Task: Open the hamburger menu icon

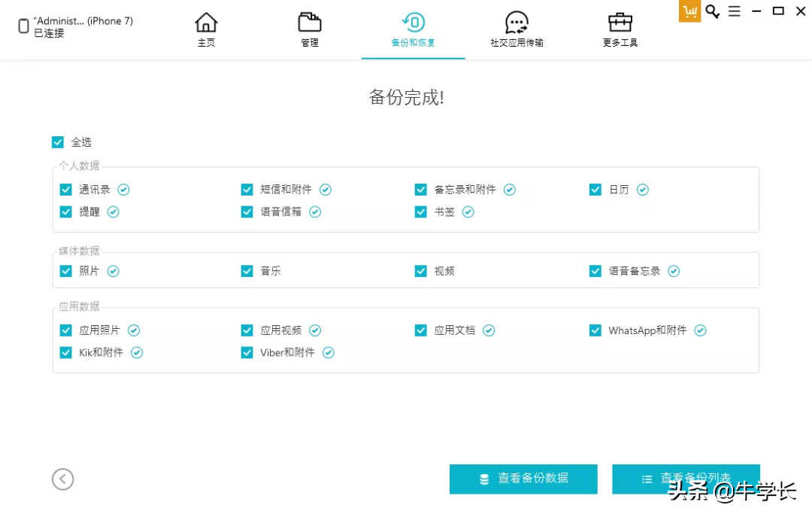Action: pyautogui.click(x=735, y=11)
